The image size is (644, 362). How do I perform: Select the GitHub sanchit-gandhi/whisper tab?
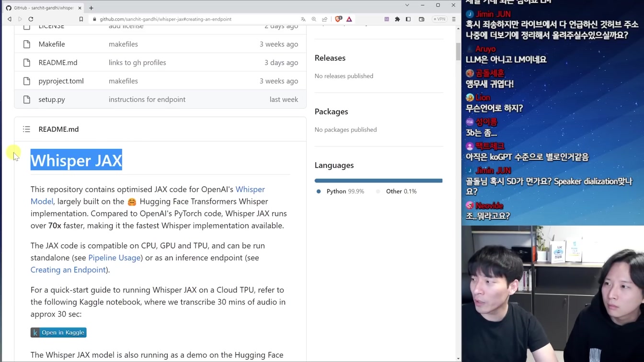[x=44, y=8]
